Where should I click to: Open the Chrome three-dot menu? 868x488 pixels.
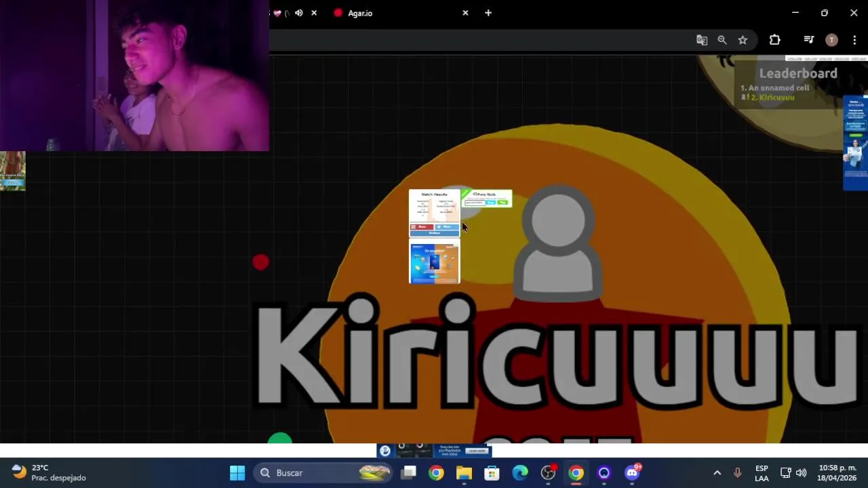[854, 40]
